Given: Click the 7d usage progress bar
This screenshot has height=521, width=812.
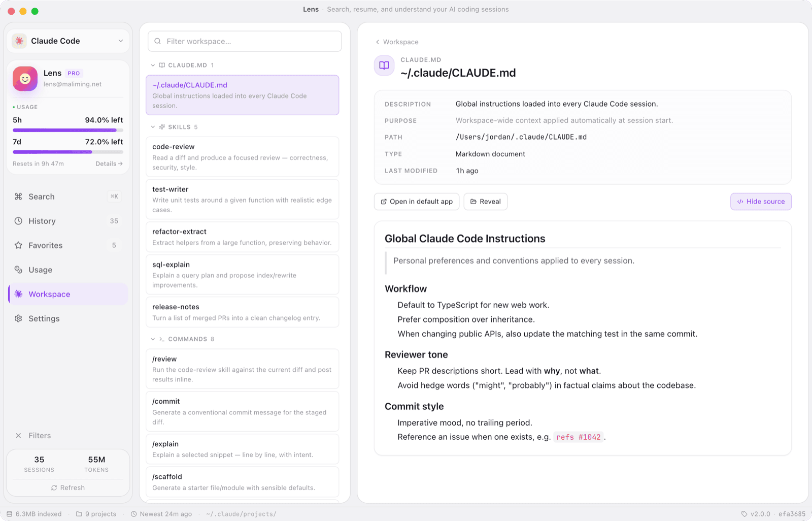Looking at the screenshot, I should click(x=68, y=152).
